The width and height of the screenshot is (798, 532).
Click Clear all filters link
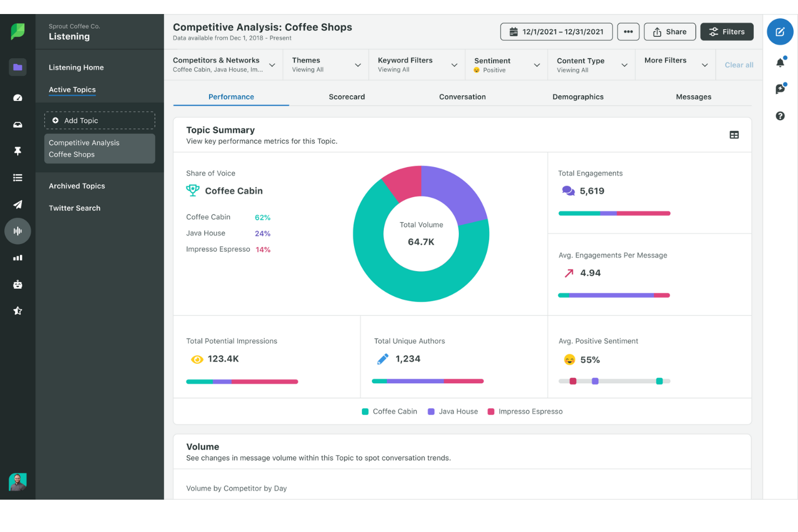tap(739, 65)
